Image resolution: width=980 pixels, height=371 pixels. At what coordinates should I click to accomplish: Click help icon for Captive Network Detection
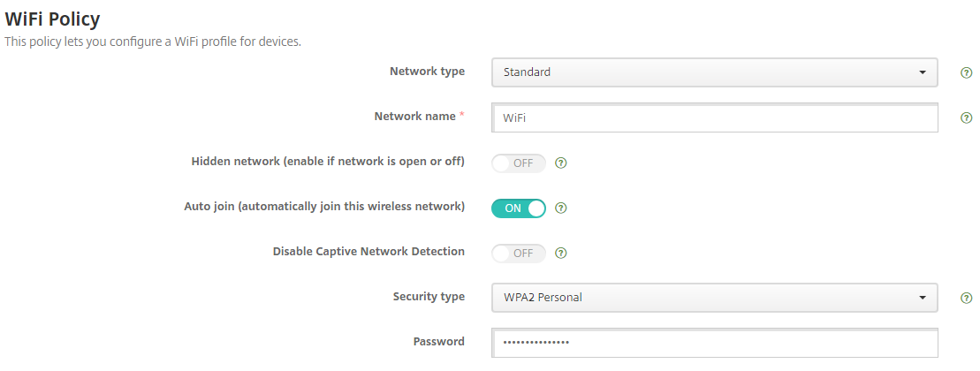pos(560,254)
